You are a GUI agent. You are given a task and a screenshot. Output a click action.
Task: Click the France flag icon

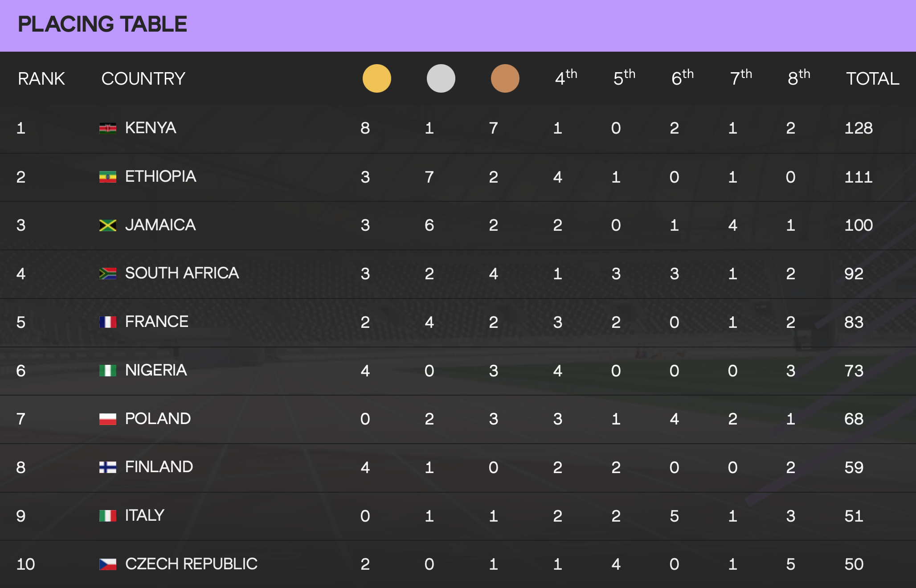tap(107, 322)
